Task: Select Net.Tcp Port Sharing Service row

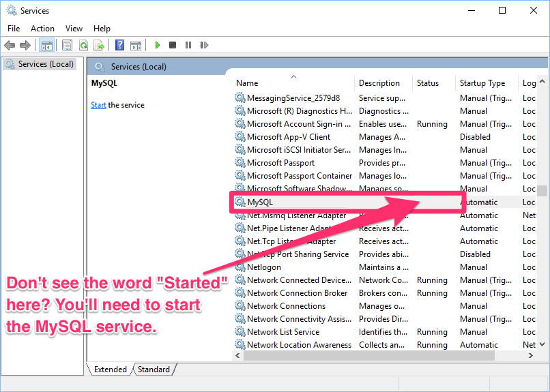Action: point(384,254)
